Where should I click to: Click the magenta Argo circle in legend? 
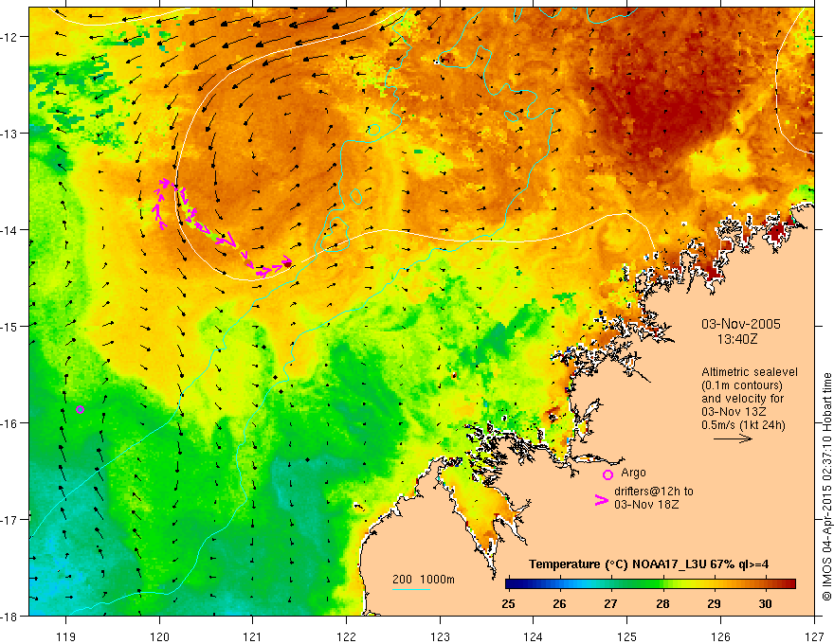click(607, 474)
